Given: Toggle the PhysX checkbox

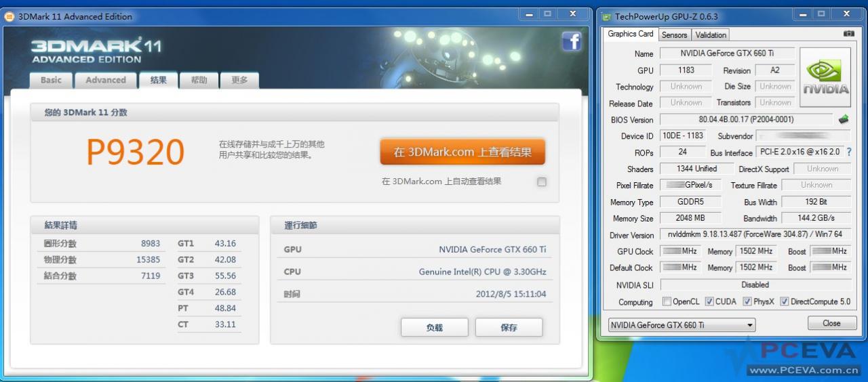Looking at the screenshot, I should 747,301.
